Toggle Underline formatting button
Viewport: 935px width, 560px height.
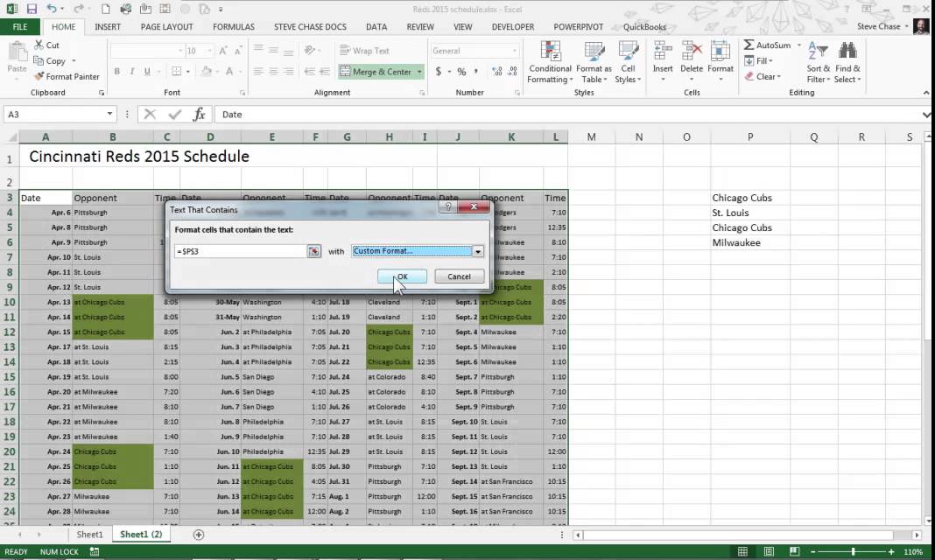147,72
